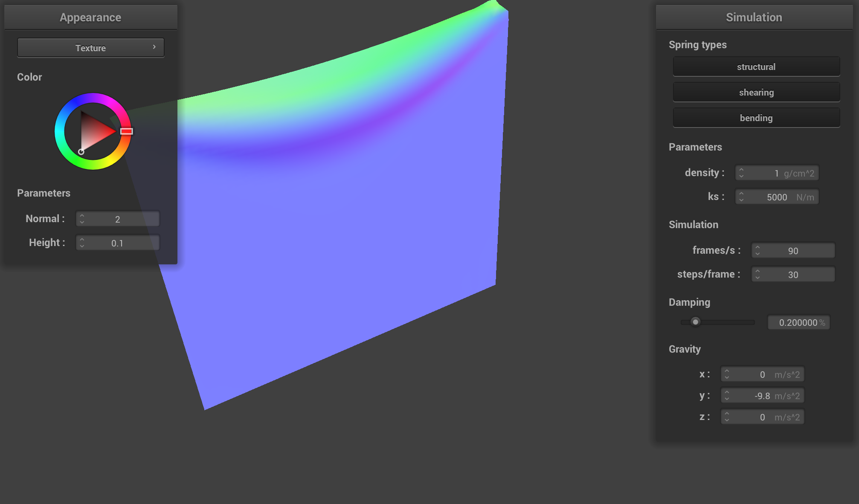
Task: Toggle the bending spring type
Action: [756, 118]
